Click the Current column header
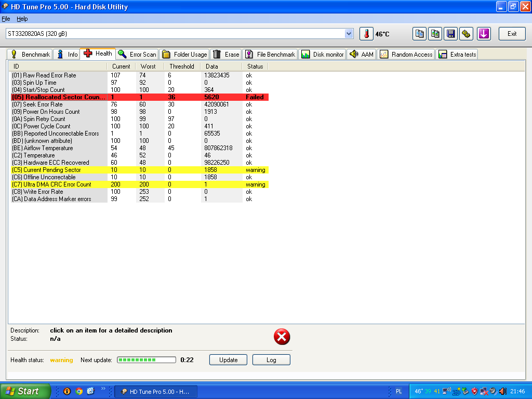This screenshot has width=532, height=399. [121, 66]
